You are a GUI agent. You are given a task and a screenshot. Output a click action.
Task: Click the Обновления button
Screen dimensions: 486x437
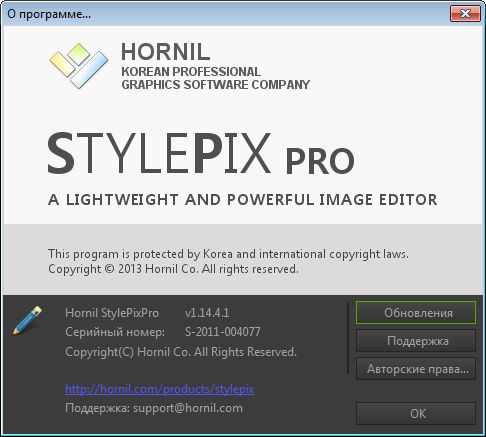[416, 313]
